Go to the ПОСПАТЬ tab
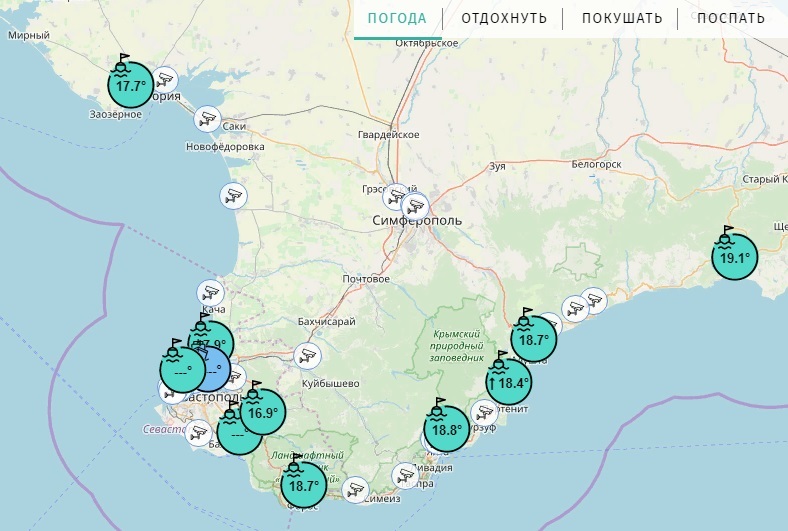 coord(731,18)
